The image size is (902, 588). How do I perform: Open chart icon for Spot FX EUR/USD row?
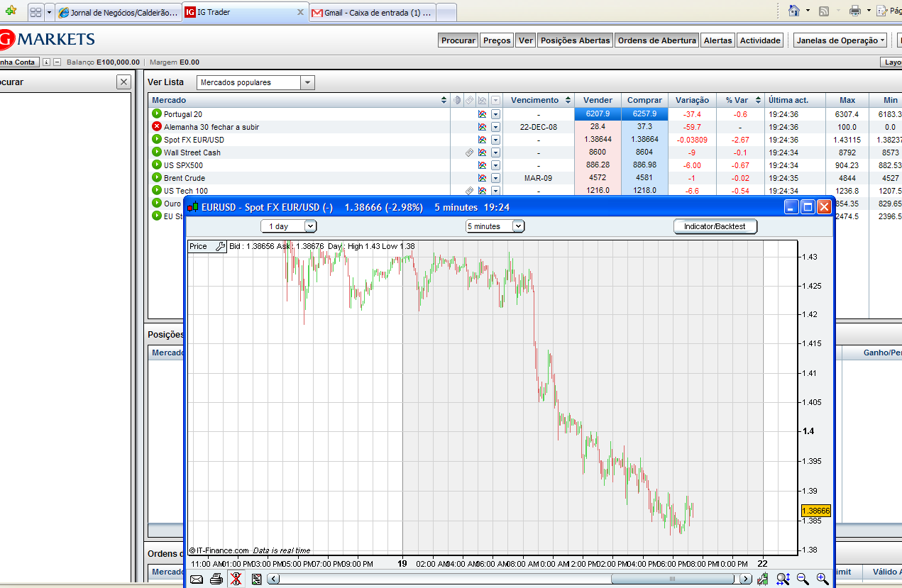click(482, 140)
